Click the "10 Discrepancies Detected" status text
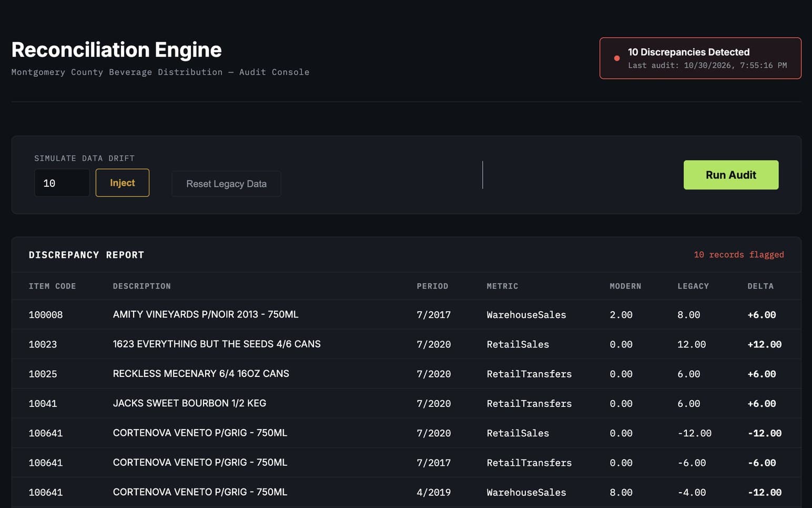This screenshot has height=508, width=812. click(x=688, y=52)
